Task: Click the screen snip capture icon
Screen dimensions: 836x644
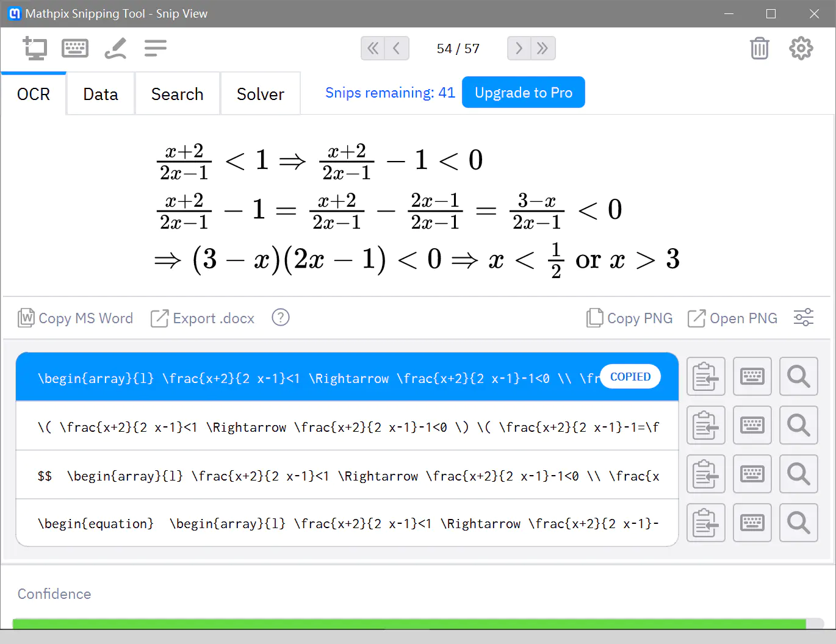Action: (35, 48)
